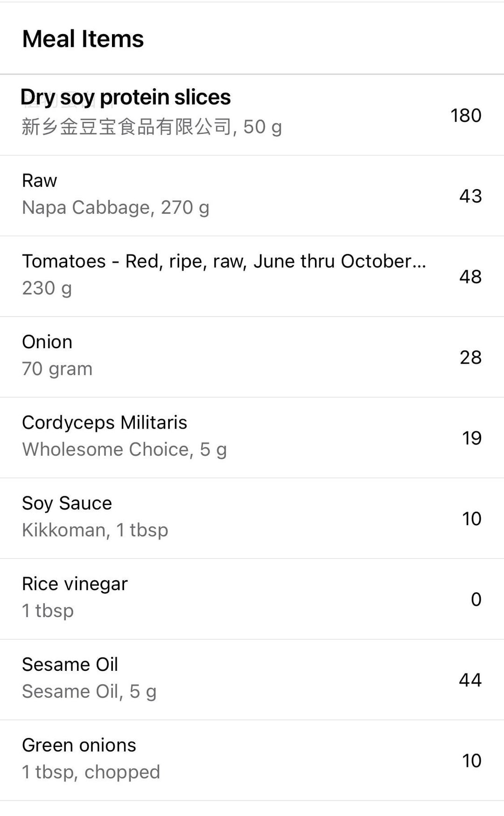This screenshot has width=504, height=816.
Task: Open the Soy Sauce item
Action: point(67,504)
